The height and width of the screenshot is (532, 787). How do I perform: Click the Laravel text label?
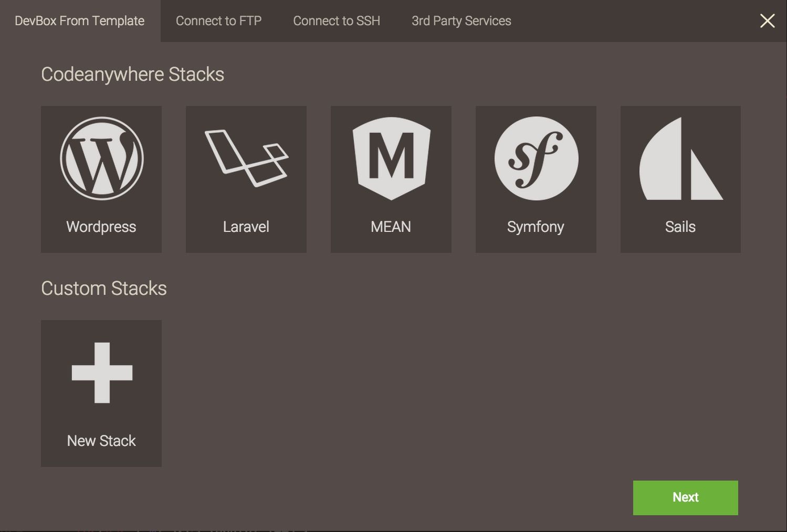point(246,227)
